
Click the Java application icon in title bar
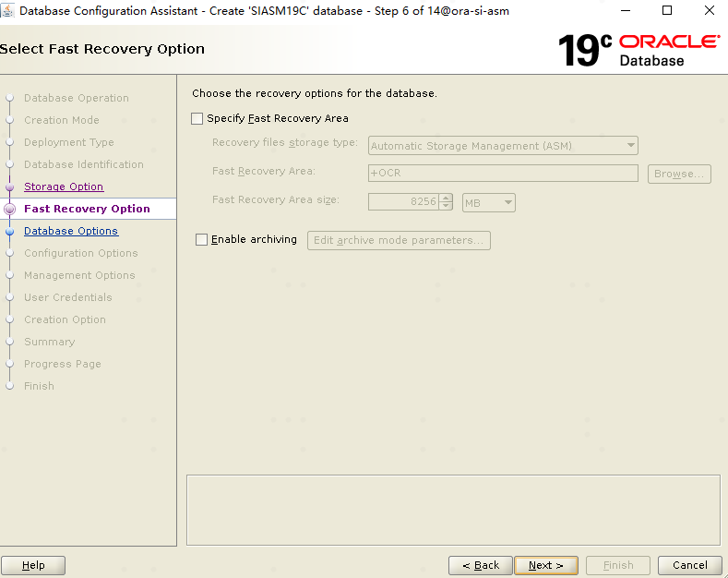(7, 10)
